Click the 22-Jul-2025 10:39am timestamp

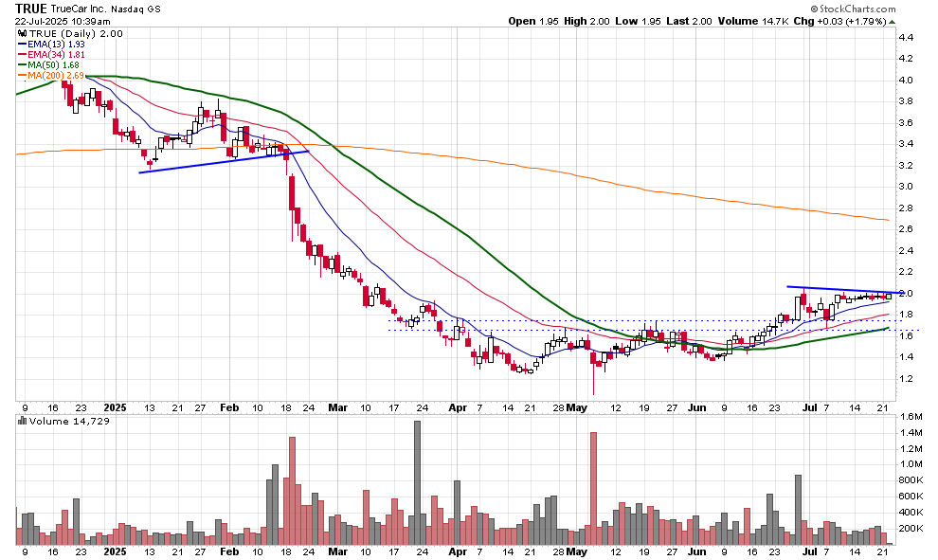pos(63,21)
